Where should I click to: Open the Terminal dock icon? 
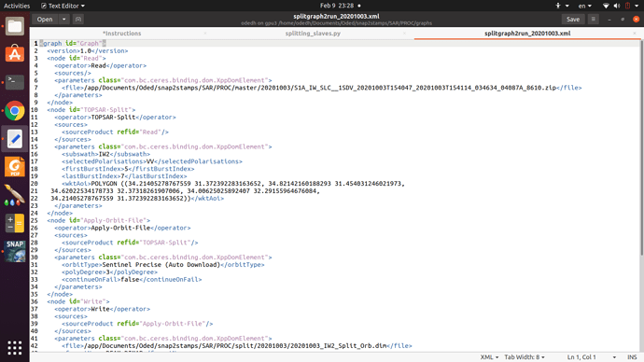(15, 82)
